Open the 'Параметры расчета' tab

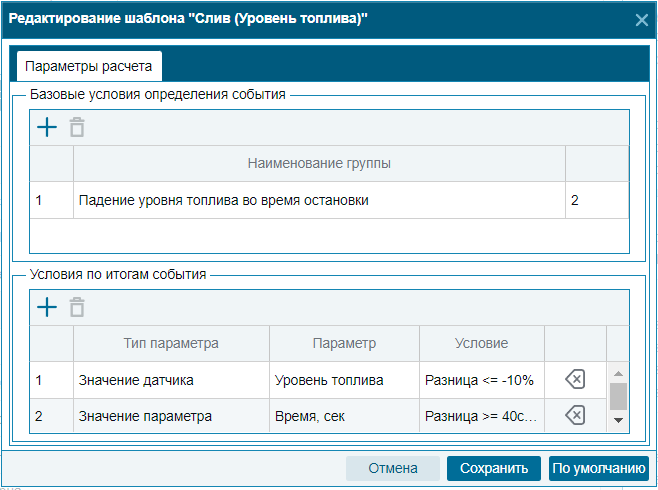[89, 66]
